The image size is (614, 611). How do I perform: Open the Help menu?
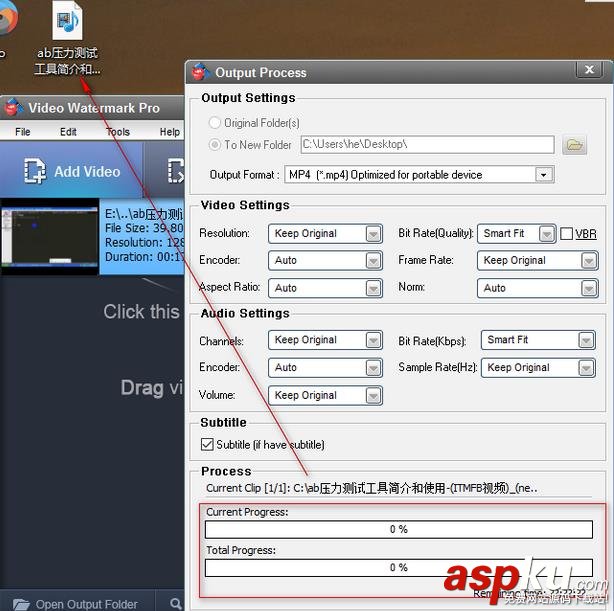(170, 132)
